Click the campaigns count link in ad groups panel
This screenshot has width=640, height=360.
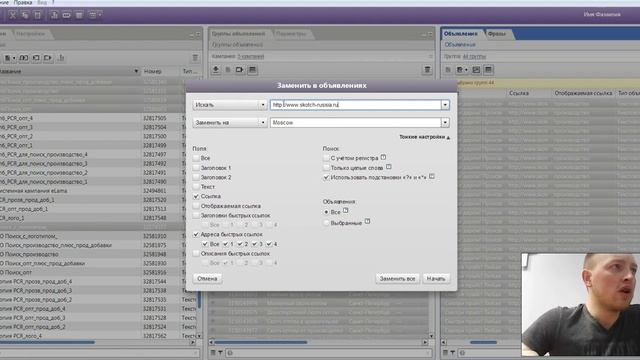coord(251,56)
